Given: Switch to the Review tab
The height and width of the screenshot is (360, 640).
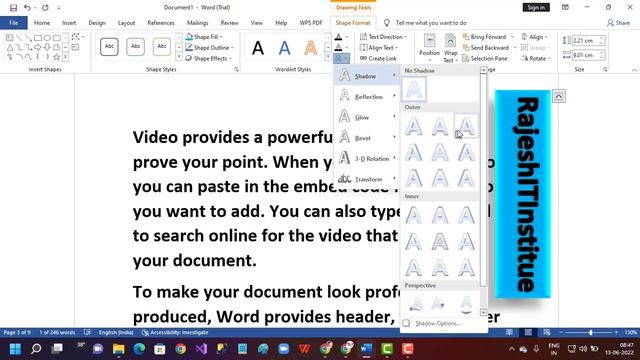Looking at the screenshot, I should [x=229, y=23].
